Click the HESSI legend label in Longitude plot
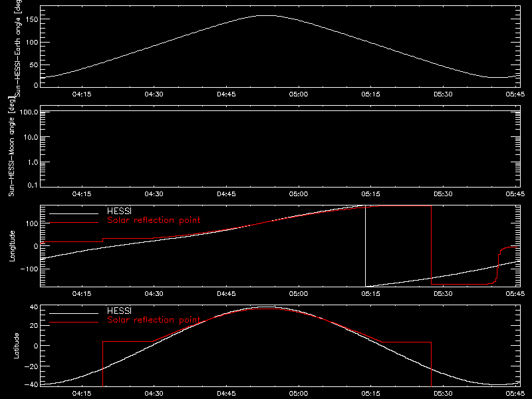 120,211
